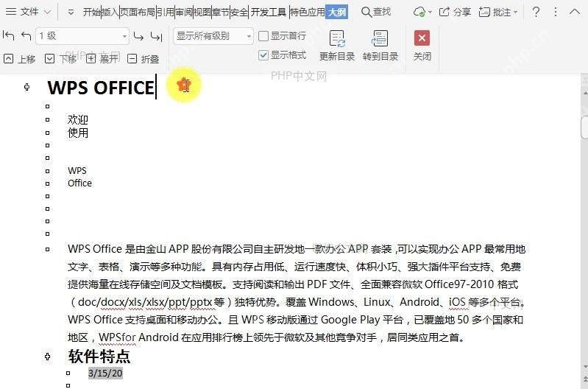588x389 pixels.
Task: Click 折叠 collapse button
Action: pos(144,59)
